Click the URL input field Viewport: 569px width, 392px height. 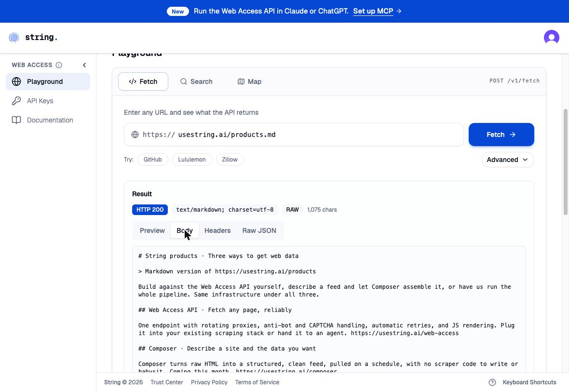pos(294,135)
